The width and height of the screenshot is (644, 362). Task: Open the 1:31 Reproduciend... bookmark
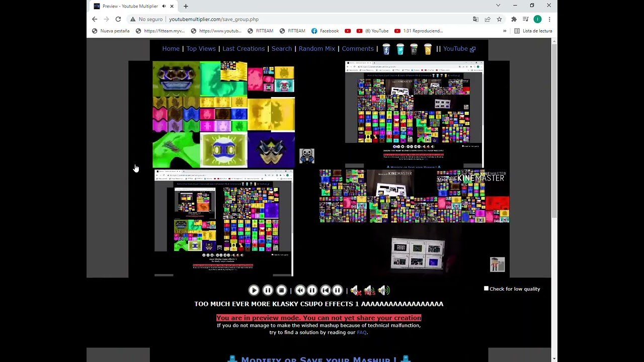pyautogui.click(x=419, y=31)
